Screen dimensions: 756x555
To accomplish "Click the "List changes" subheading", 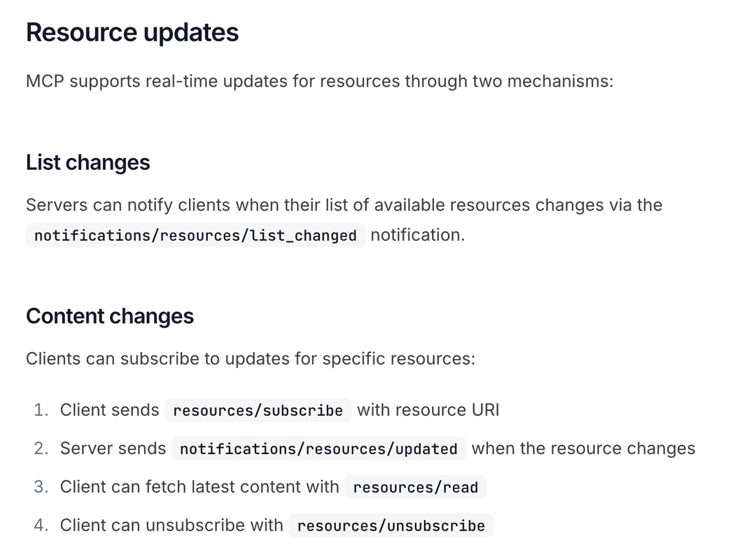I will pos(88,162).
